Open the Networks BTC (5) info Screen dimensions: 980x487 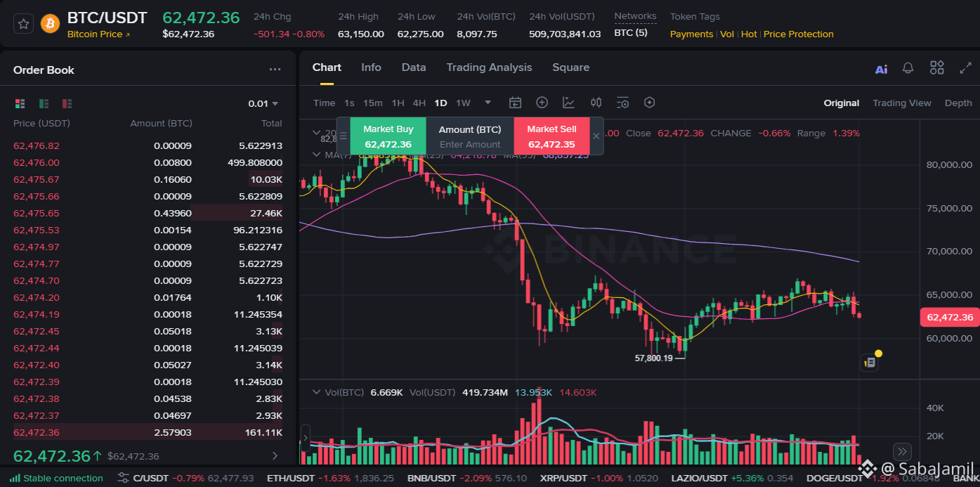click(x=631, y=32)
